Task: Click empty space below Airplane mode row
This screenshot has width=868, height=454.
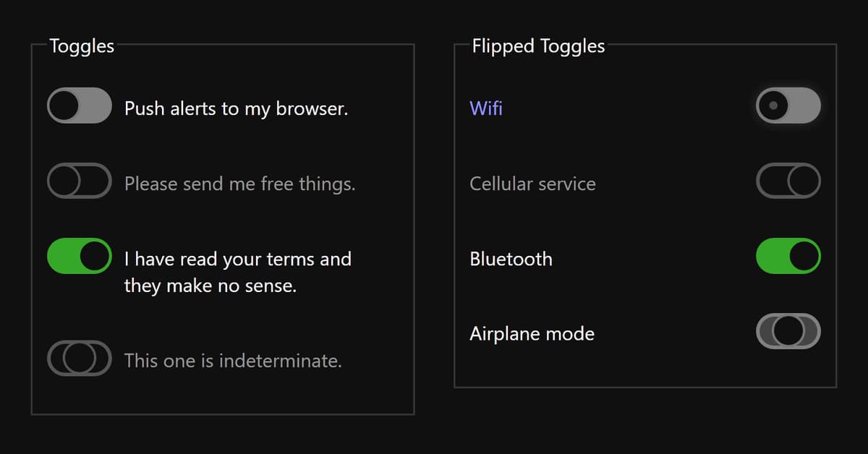Action: (x=644, y=369)
